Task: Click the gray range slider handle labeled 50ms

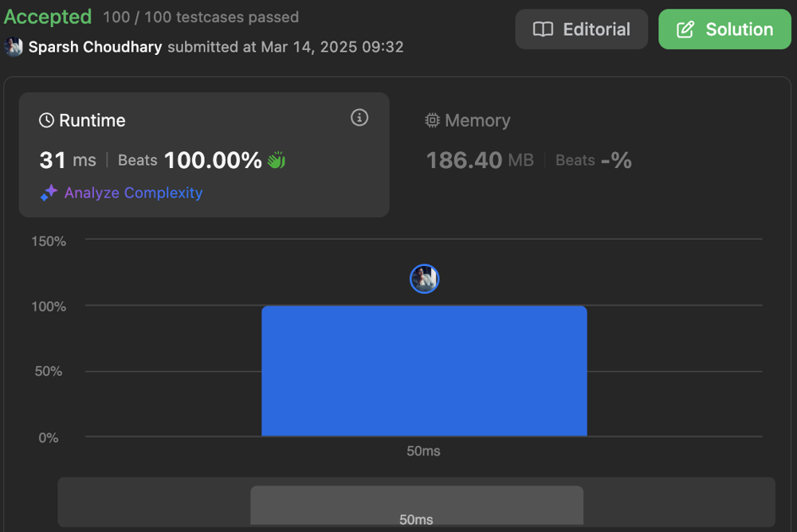Action: click(x=416, y=506)
